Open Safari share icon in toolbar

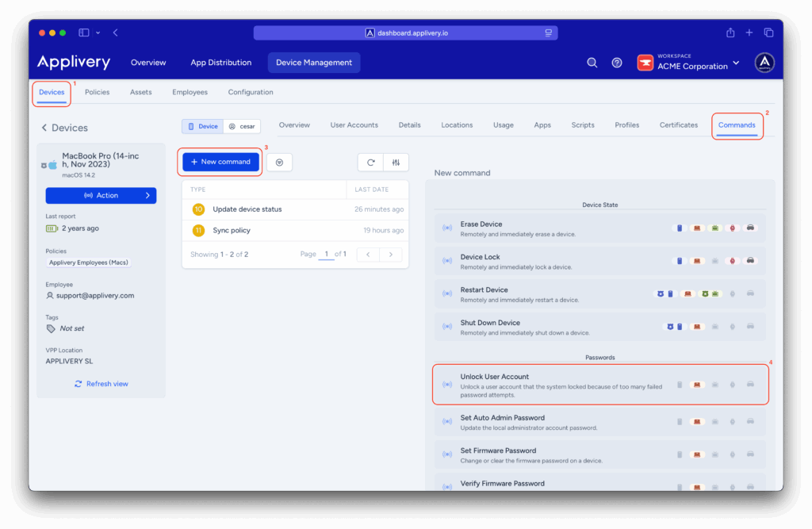[730, 33]
